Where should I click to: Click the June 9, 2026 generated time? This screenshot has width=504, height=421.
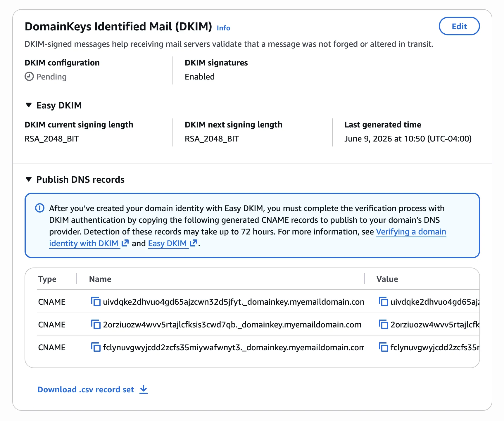(408, 139)
